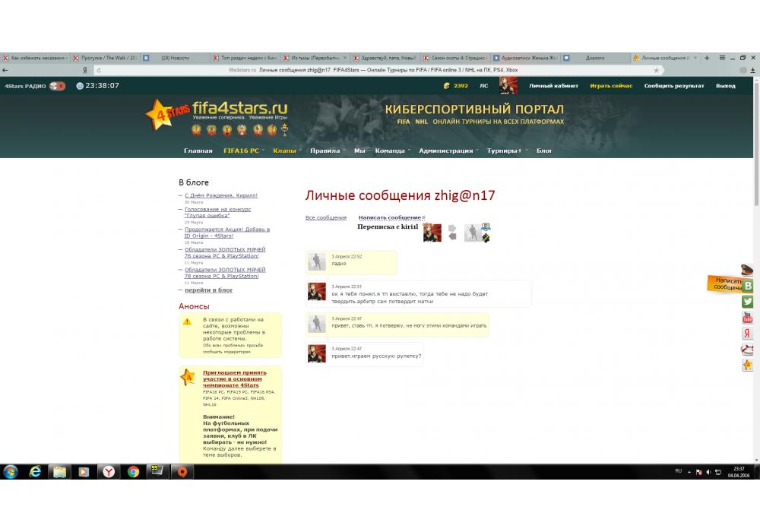
Task: Open Google Chrome from taskbar
Action: pyautogui.click(x=133, y=471)
